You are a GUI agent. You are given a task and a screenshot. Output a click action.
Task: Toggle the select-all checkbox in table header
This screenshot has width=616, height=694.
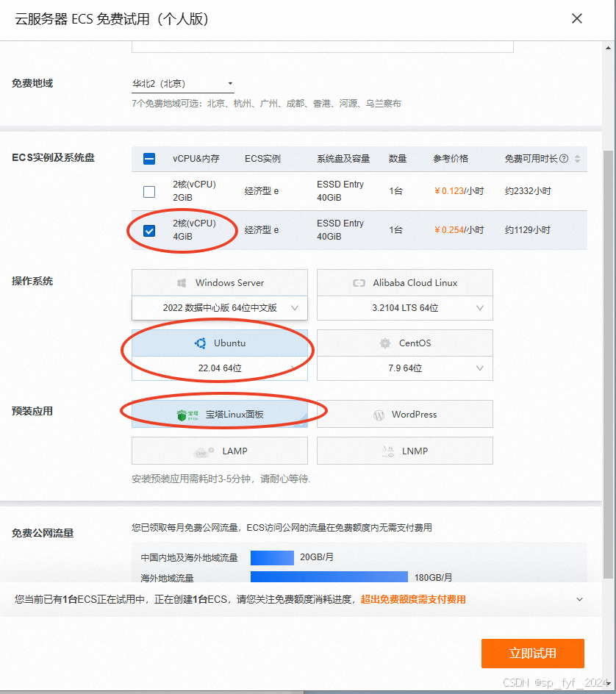coord(149,159)
